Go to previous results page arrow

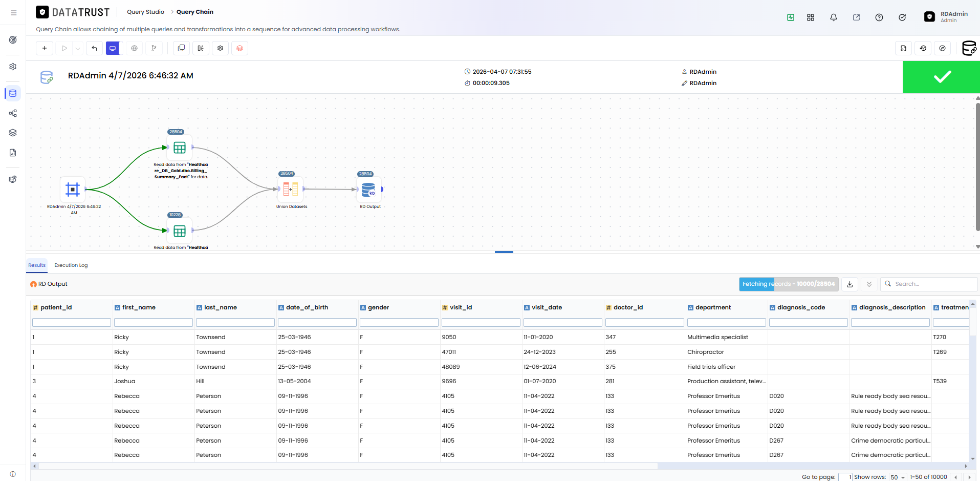(x=955, y=477)
